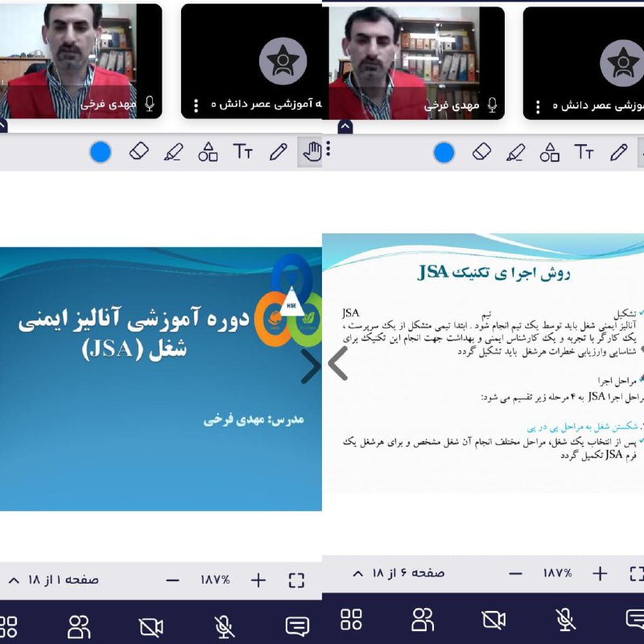Toggle fullscreen beside page 1 zoom controls
The height and width of the screenshot is (644, 644).
pos(296,580)
